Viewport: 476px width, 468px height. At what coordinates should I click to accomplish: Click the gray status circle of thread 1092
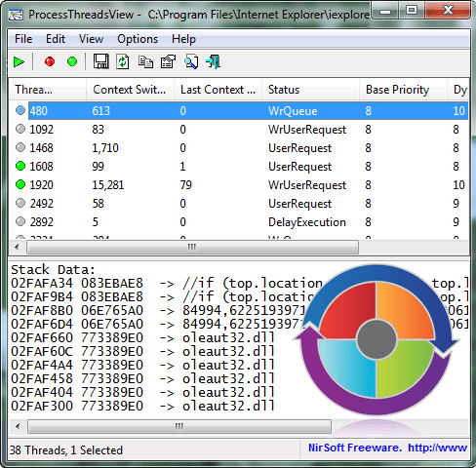tap(20, 129)
